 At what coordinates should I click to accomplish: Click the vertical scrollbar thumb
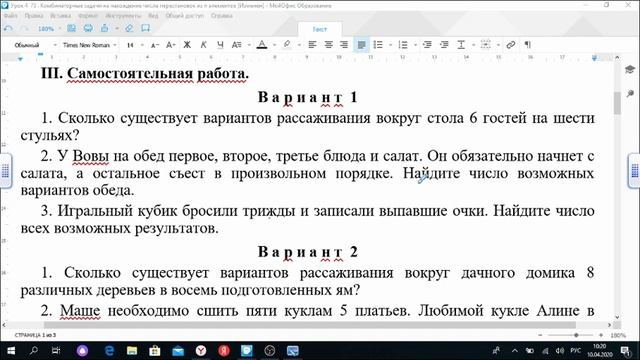tap(617, 103)
